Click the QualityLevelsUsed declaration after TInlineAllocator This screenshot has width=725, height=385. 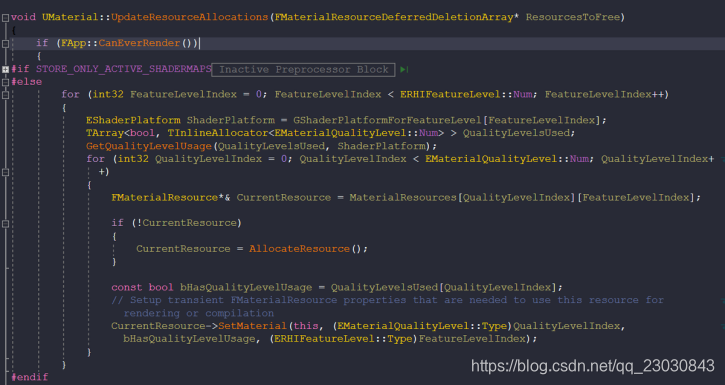516,133
